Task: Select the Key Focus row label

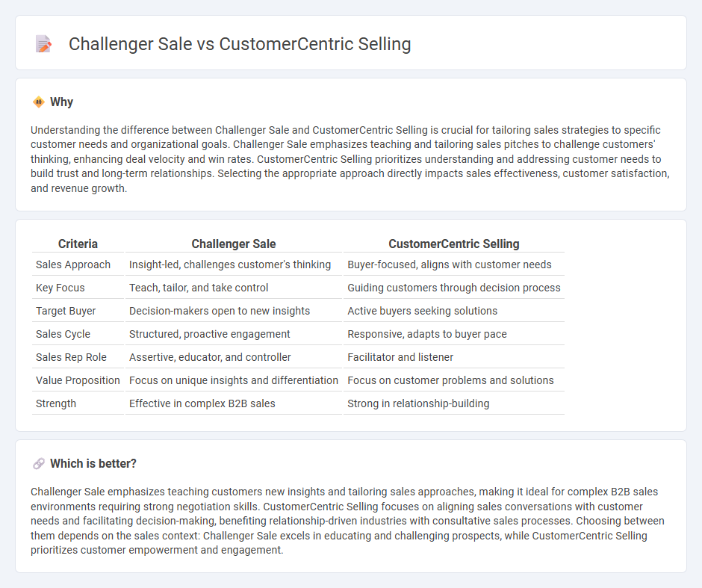Action: coord(60,288)
